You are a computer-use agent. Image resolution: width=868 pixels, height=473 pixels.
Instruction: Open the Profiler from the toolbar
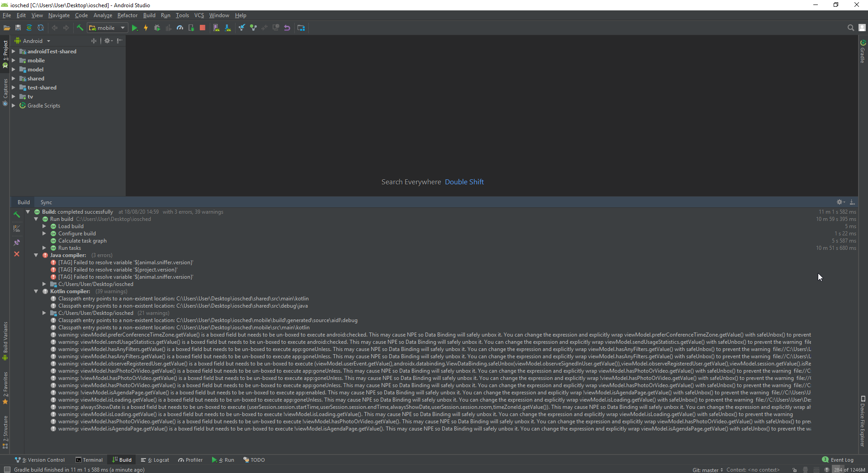179,28
